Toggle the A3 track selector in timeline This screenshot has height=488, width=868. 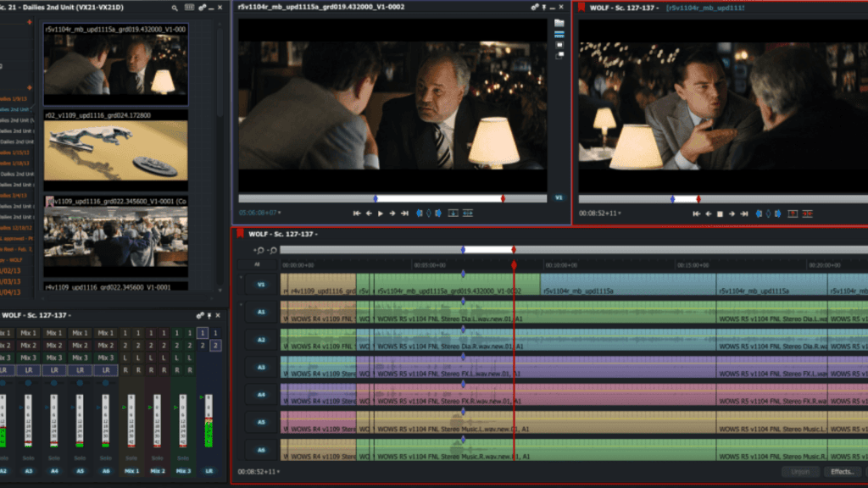point(261,367)
